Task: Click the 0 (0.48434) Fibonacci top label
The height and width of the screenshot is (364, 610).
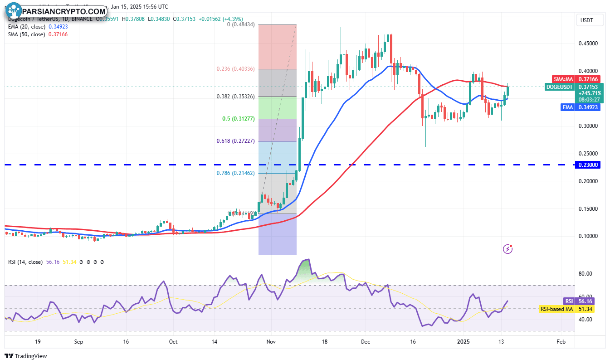Action: [x=241, y=24]
